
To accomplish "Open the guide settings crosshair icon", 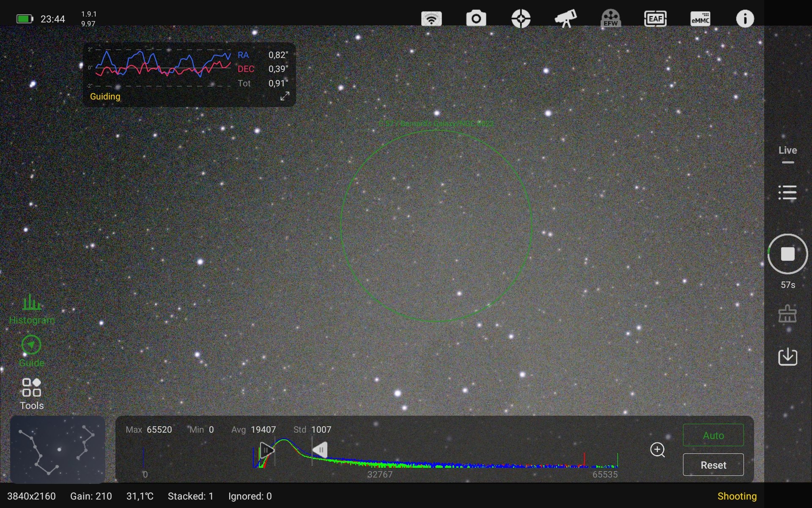I will (x=521, y=19).
